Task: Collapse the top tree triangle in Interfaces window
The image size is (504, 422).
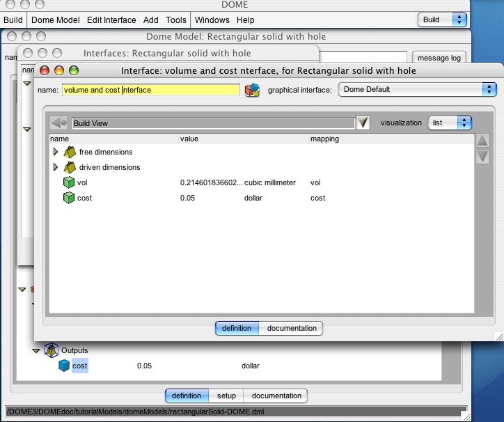Action: click(x=27, y=84)
